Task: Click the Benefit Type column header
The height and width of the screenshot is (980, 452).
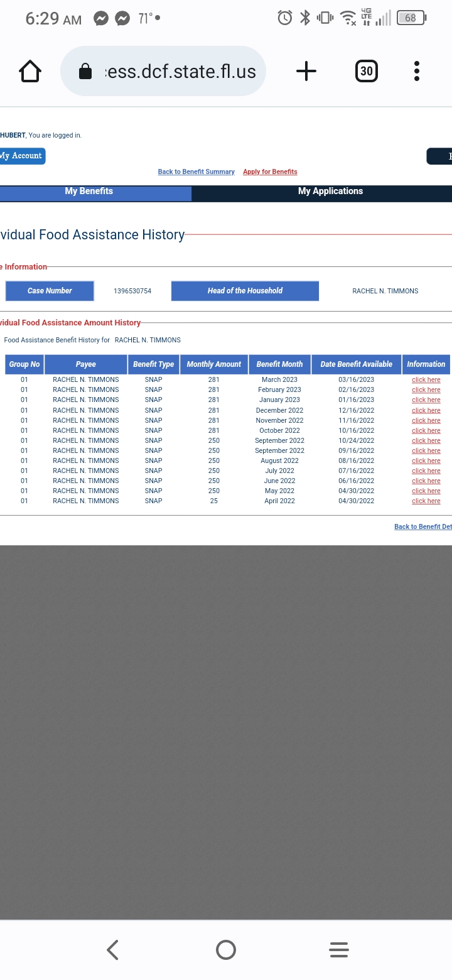Action: pos(153,364)
